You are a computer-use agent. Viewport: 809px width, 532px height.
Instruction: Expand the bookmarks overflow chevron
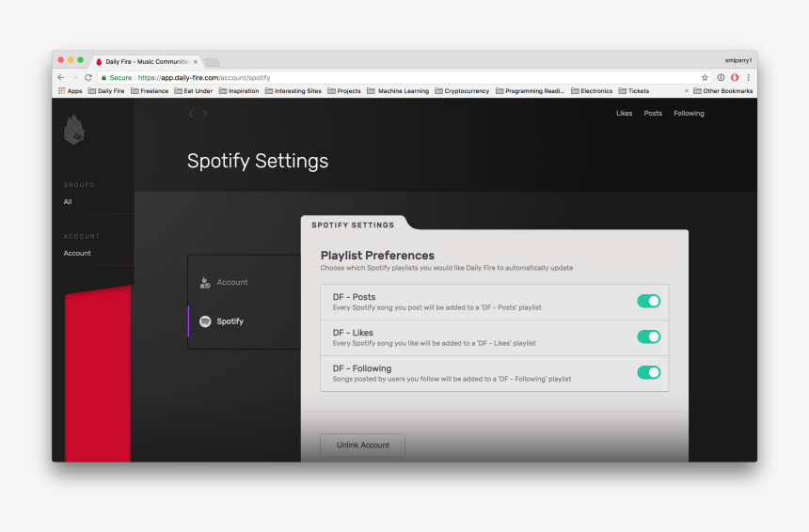tap(686, 91)
